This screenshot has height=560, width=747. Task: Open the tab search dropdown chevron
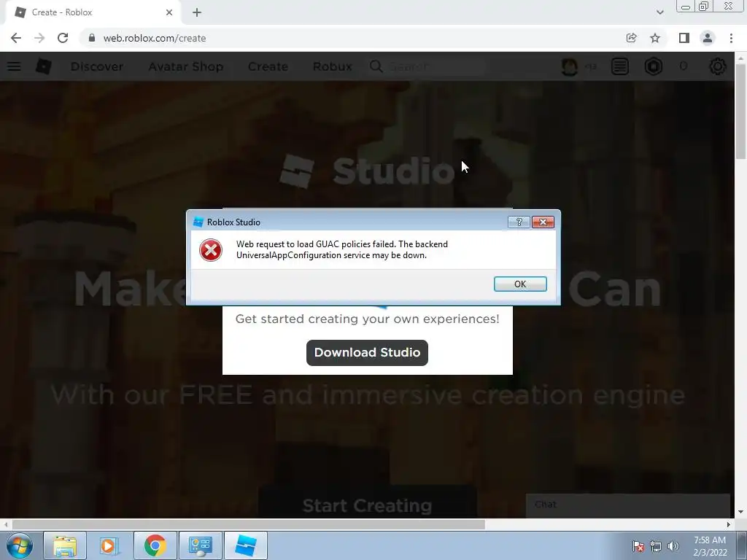(659, 12)
